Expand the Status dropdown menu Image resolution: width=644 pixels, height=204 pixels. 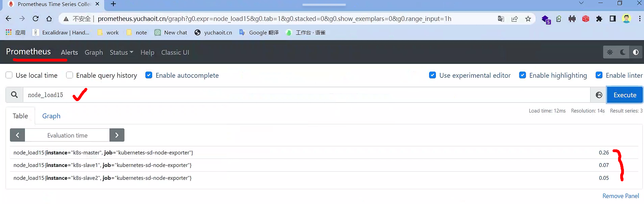tap(121, 52)
